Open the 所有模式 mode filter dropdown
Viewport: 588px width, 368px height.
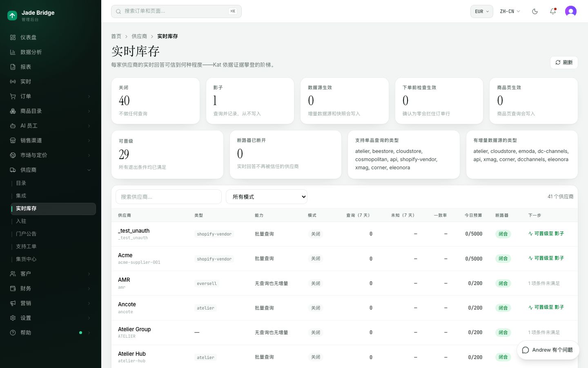pyautogui.click(x=267, y=197)
